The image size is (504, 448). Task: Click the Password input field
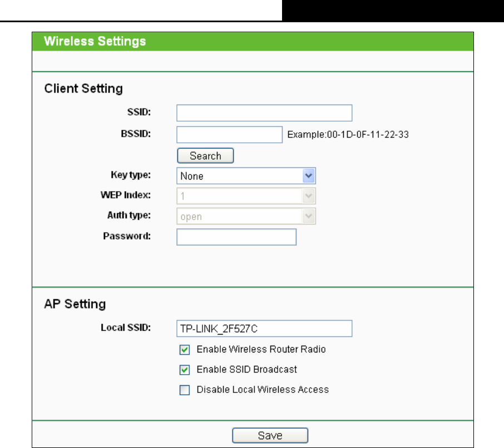[236, 237]
